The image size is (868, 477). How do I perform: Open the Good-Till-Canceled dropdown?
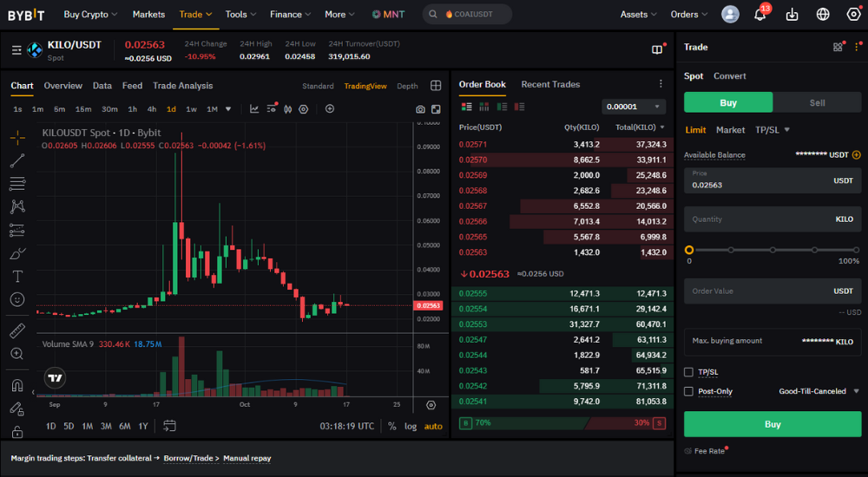tap(819, 391)
